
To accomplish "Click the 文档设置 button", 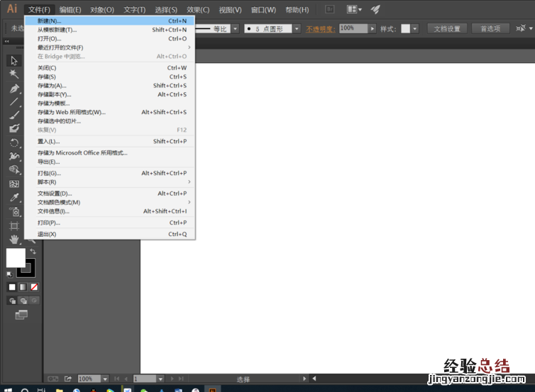I will pyautogui.click(x=447, y=28).
